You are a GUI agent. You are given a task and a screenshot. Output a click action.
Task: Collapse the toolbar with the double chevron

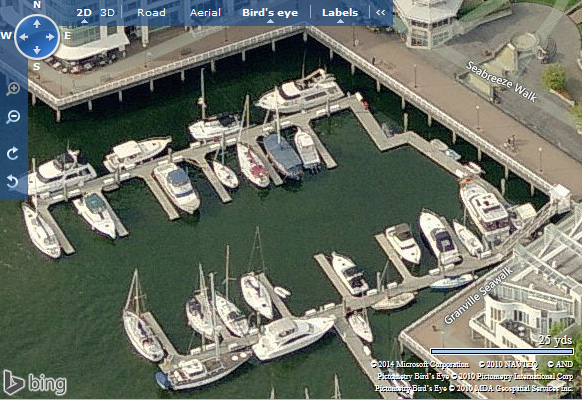pos(380,13)
